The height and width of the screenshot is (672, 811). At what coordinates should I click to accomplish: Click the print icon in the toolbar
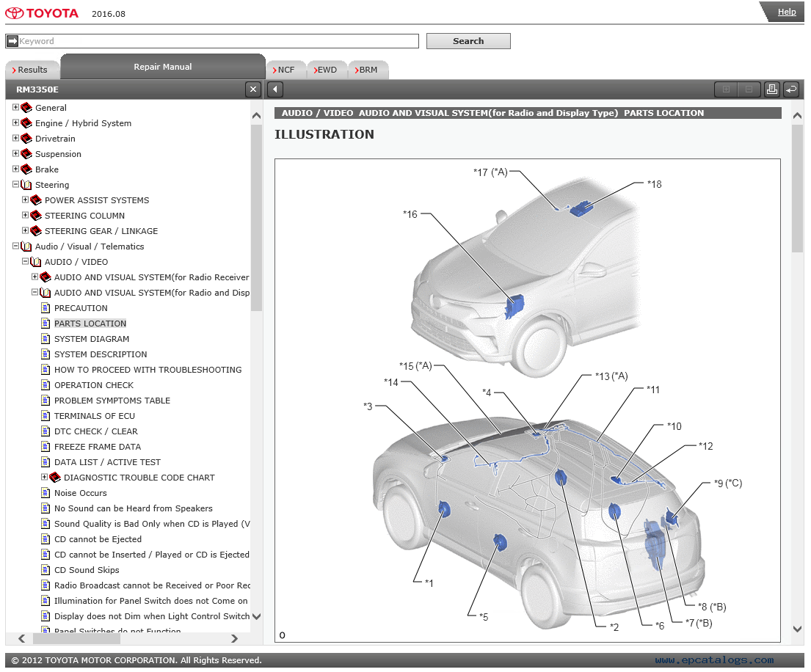[771, 90]
